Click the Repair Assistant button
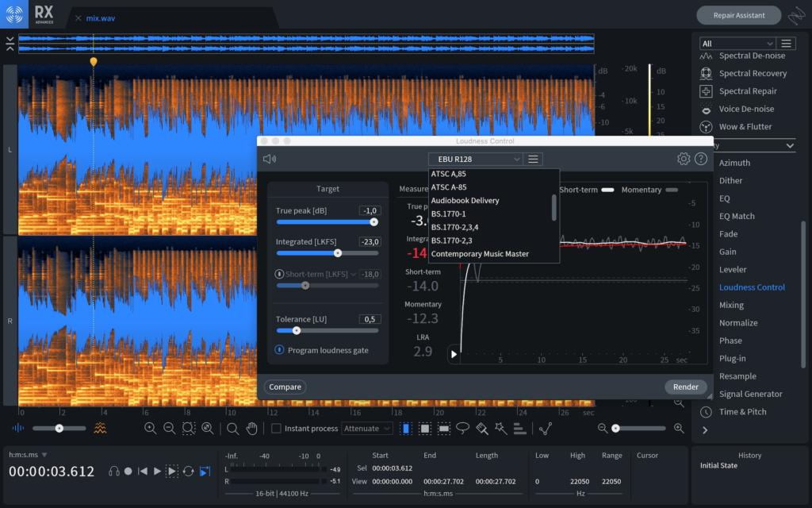The width and height of the screenshot is (812, 508). point(738,15)
